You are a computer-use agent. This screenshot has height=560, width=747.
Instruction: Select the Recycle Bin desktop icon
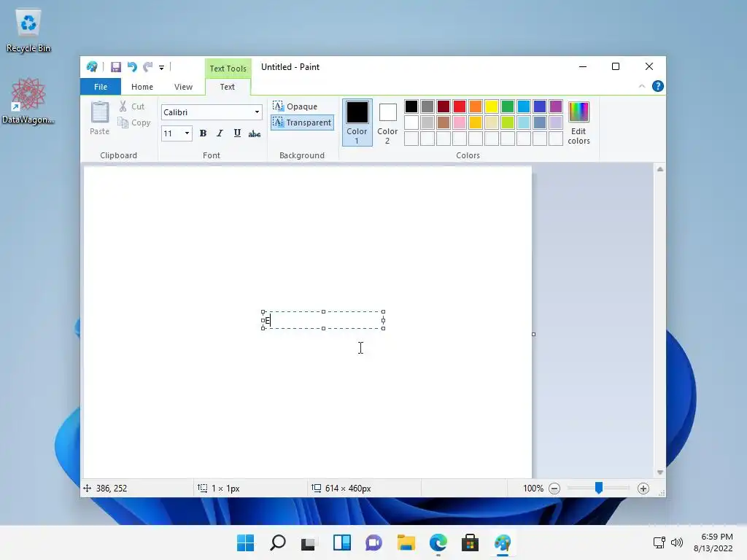click(x=28, y=30)
